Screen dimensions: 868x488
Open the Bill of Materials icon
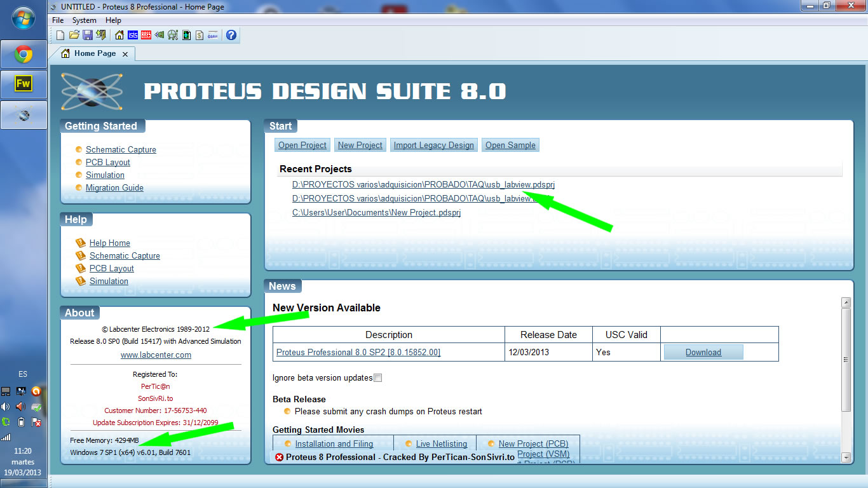click(200, 35)
